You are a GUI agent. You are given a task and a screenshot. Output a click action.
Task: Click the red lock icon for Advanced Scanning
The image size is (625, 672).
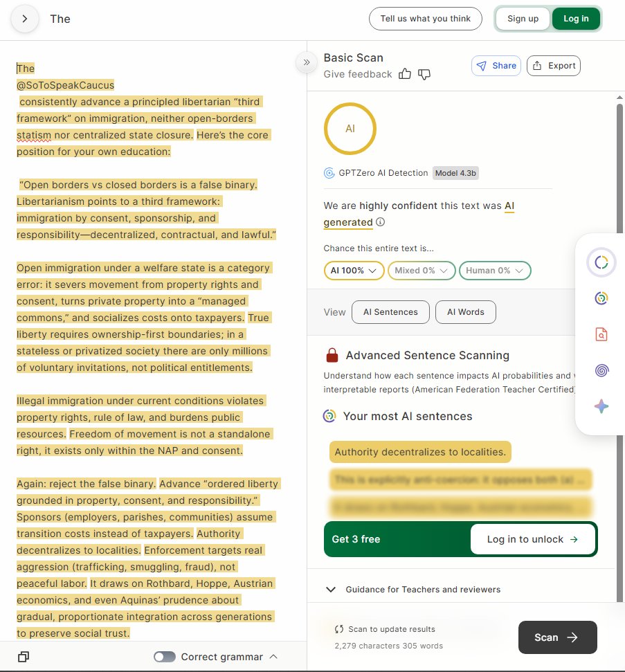tap(332, 355)
